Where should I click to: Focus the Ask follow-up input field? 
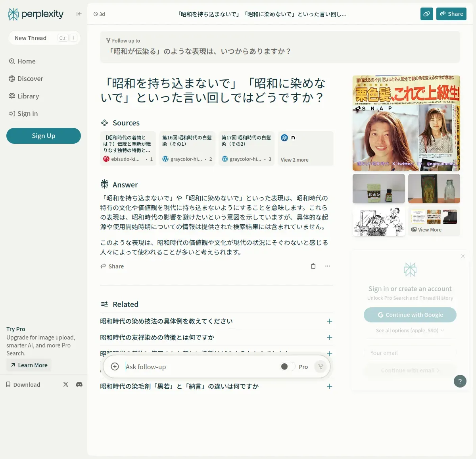click(200, 366)
